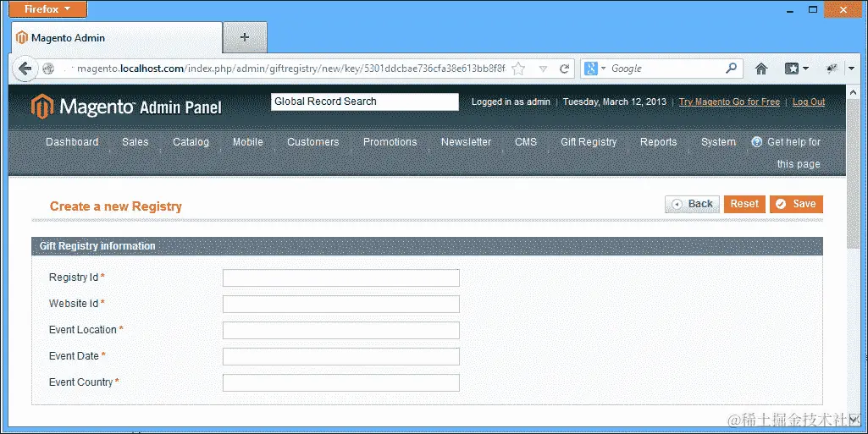The image size is (868, 434).
Task: Open the Newsletter menu
Action: [x=466, y=142]
